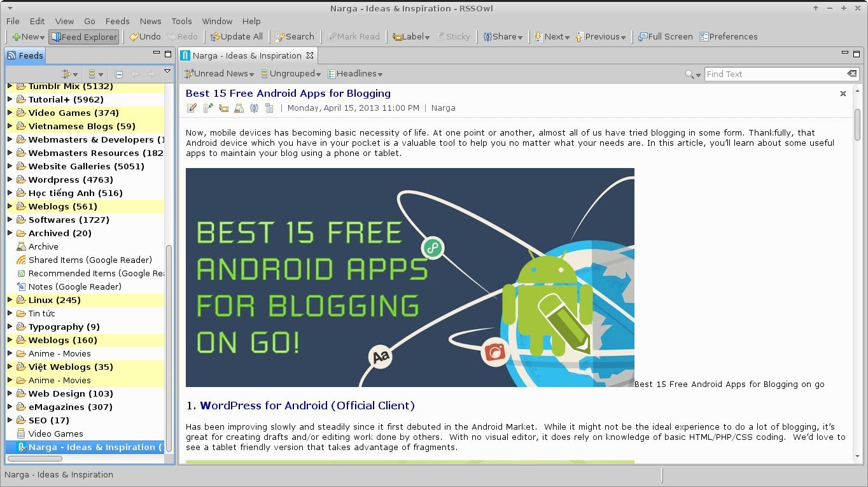This screenshot has height=487, width=868.
Task: Expand the Linux (245) folder
Action: 10,300
